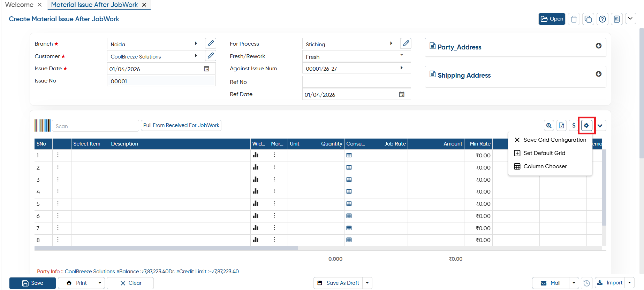Select Column Chooser from the menu
Image resolution: width=644 pixels, height=290 pixels.
pos(545,166)
